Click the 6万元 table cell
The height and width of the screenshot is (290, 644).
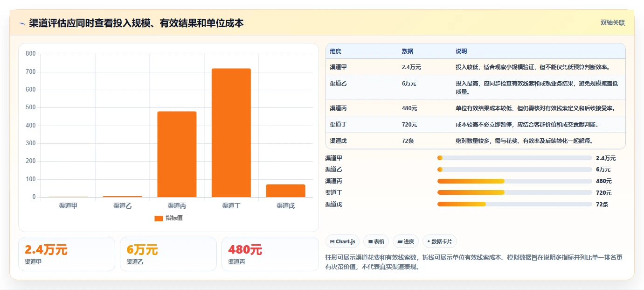(x=409, y=84)
